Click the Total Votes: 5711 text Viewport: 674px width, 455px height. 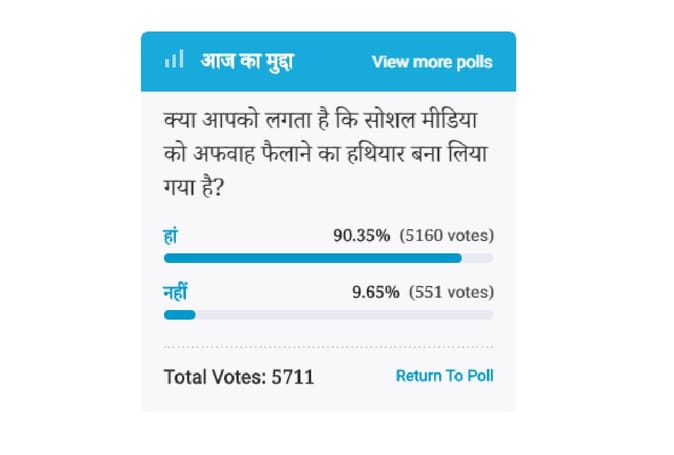[239, 377]
